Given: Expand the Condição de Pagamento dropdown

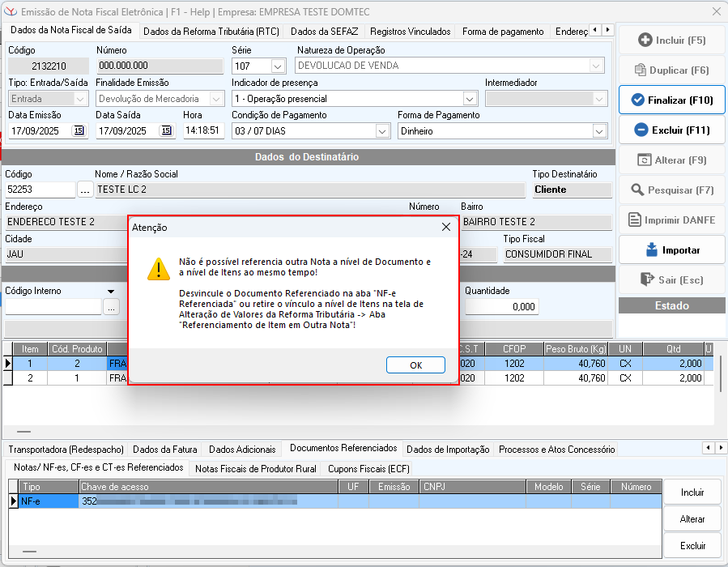Looking at the screenshot, I should click(x=382, y=131).
